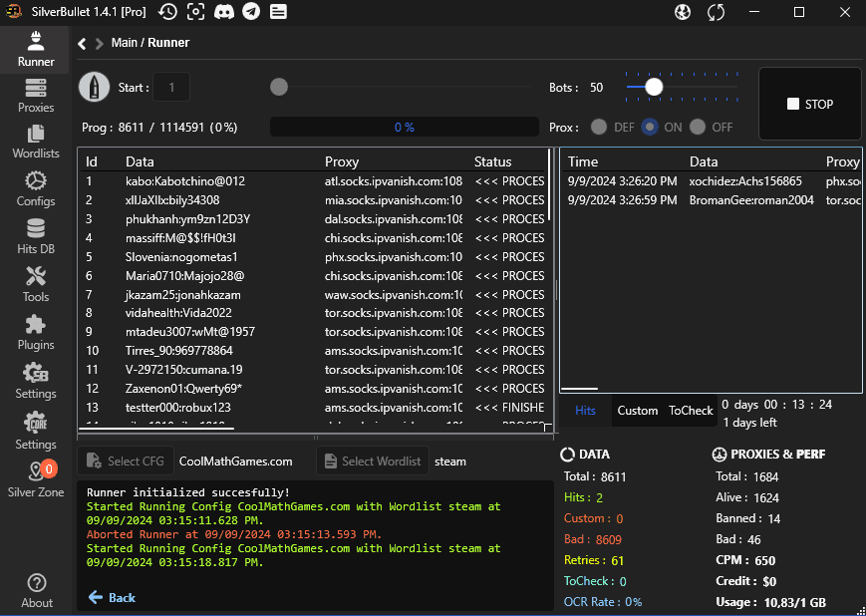Go to the Configs section
The height and width of the screenshot is (616, 866).
click(36, 187)
